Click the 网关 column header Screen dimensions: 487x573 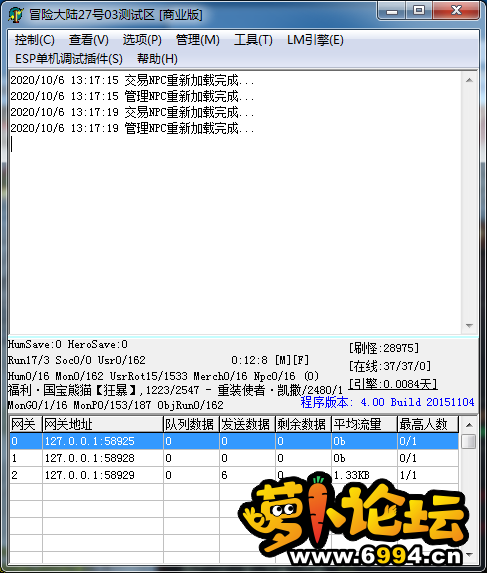[x=26, y=424]
